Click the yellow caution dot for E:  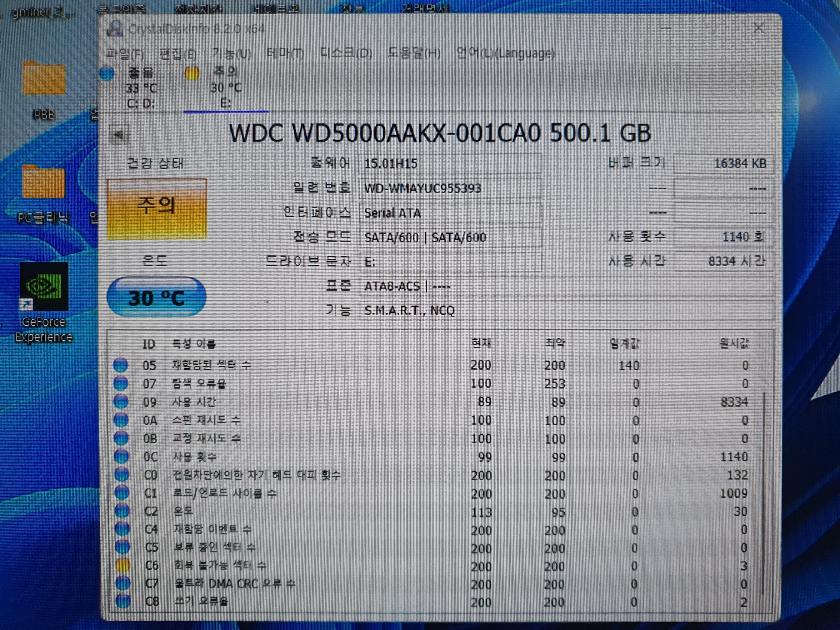(192, 73)
